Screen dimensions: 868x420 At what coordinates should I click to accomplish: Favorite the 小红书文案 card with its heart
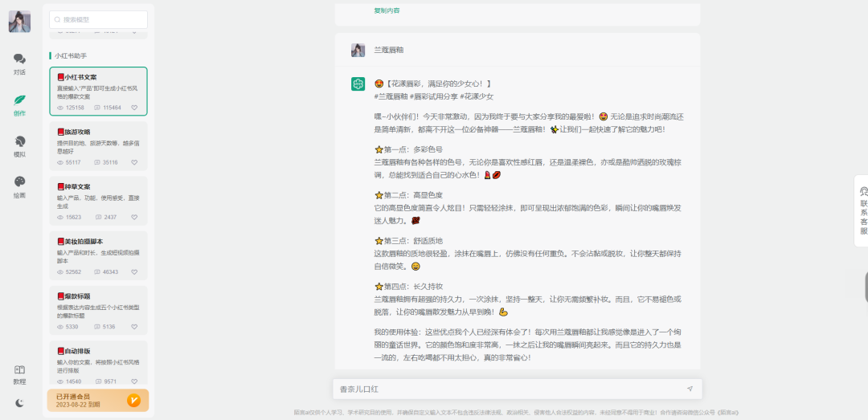tap(134, 108)
